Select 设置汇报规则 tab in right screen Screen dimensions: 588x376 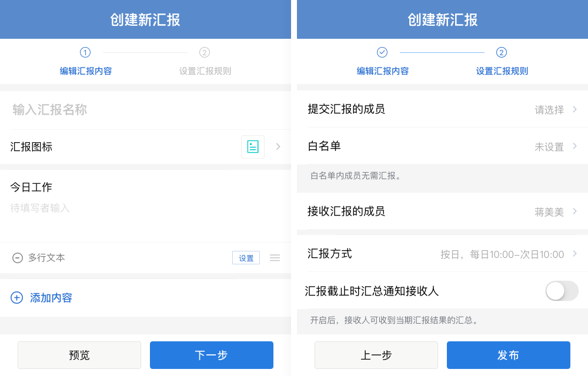[502, 71]
